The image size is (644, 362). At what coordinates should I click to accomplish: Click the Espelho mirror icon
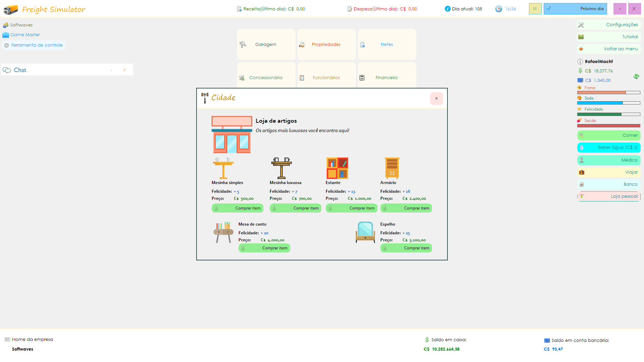point(365,232)
